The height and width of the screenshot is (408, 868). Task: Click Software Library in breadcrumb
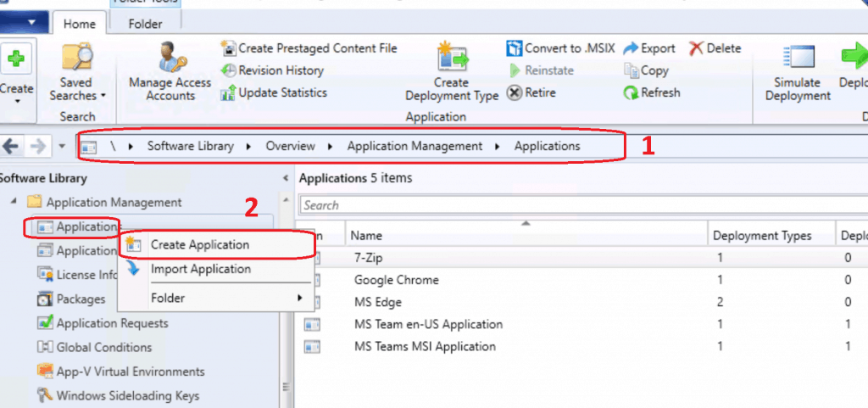[190, 146]
